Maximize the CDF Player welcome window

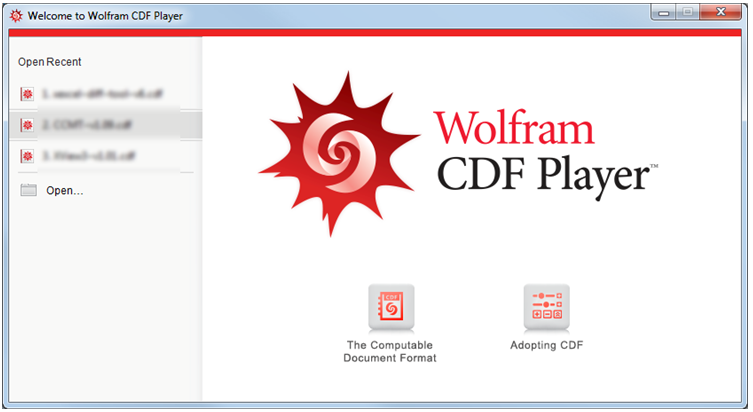688,12
